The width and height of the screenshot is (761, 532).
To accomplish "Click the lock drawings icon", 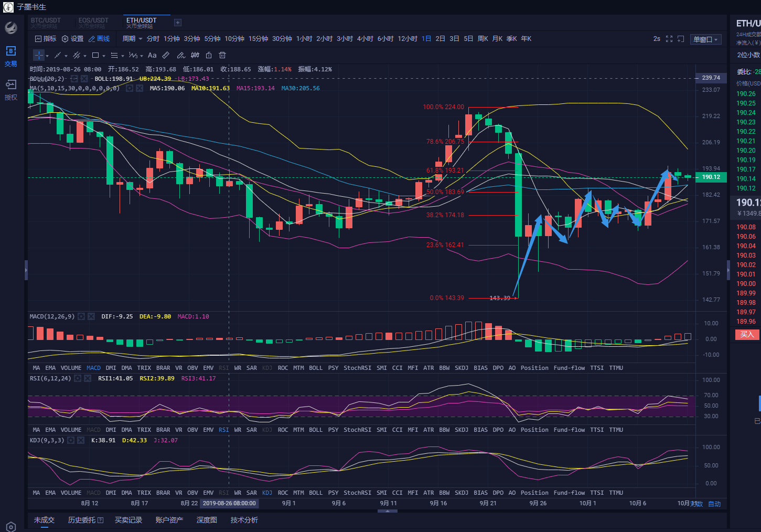I will click(x=209, y=55).
